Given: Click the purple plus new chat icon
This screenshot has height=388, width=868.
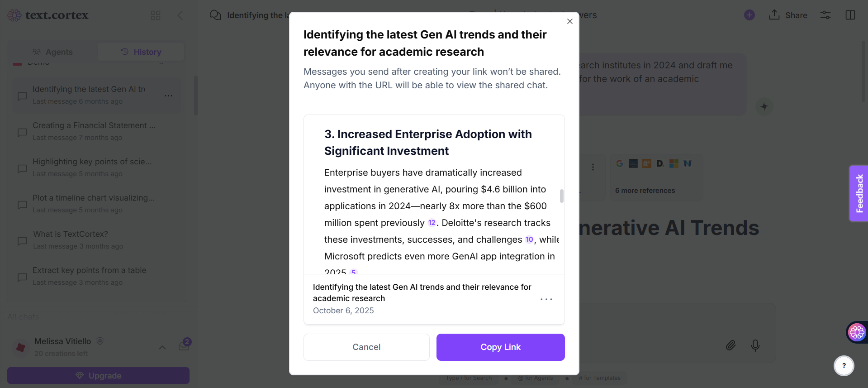Looking at the screenshot, I should coord(749,15).
